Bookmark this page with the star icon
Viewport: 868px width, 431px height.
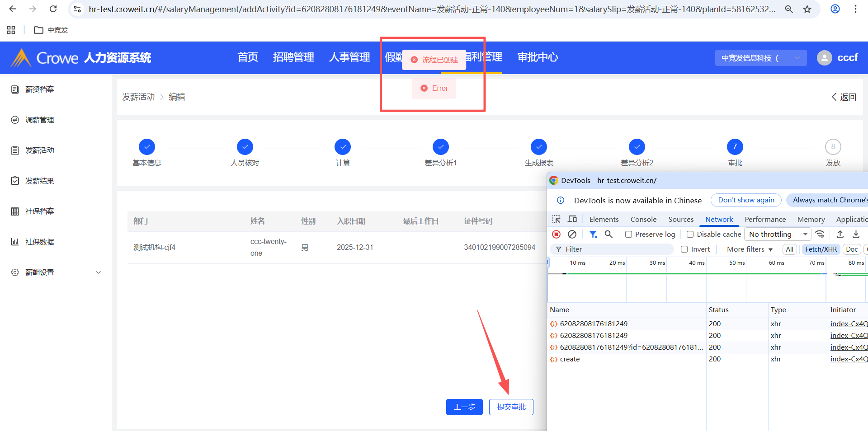tap(807, 9)
